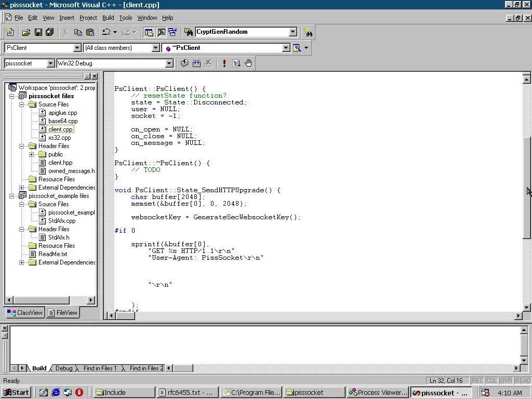Collapse the pisssocket files project node
The width and height of the screenshot is (532, 399).
(12, 96)
